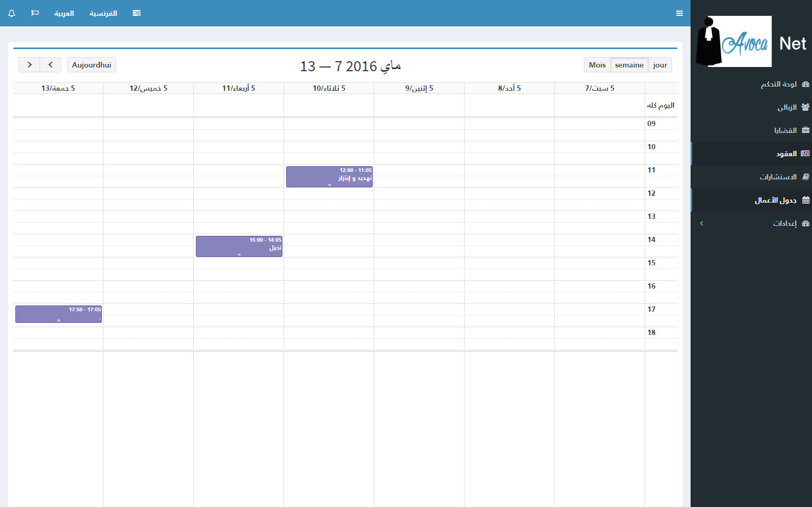Viewport: 812px width, 507px height.
Task: Open the 17:05 - 17:50 Friday event
Action: tap(59, 314)
